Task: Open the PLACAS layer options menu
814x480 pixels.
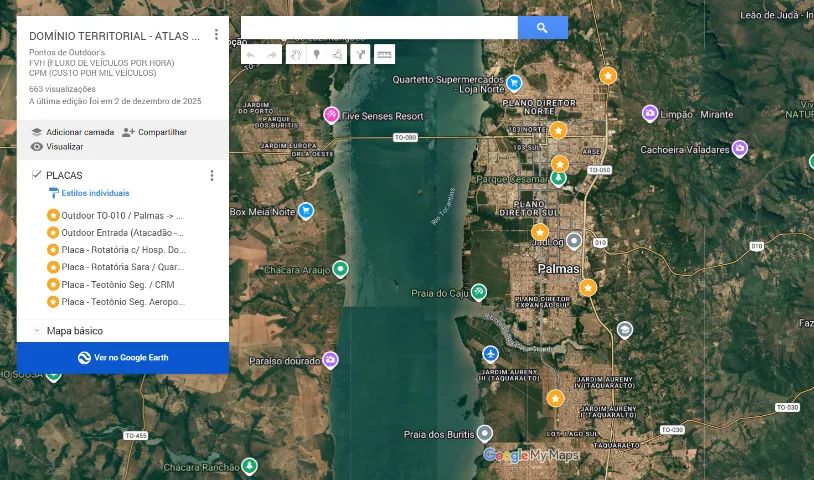Action: [x=212, y=175]
